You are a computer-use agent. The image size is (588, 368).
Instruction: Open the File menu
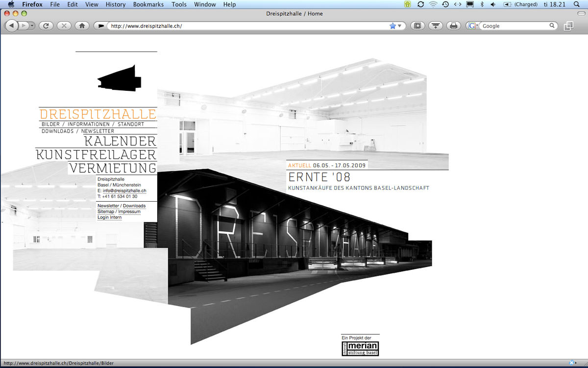coord(55,4)
